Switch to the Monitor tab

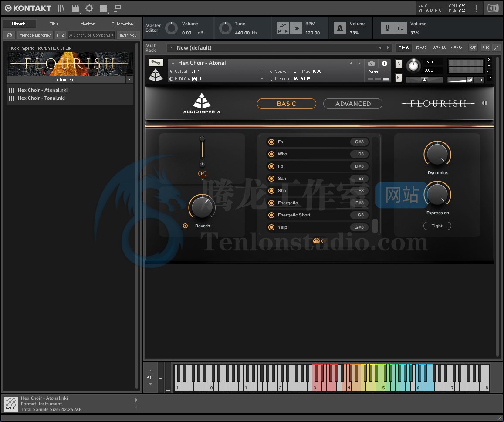(x=87, y=24)
